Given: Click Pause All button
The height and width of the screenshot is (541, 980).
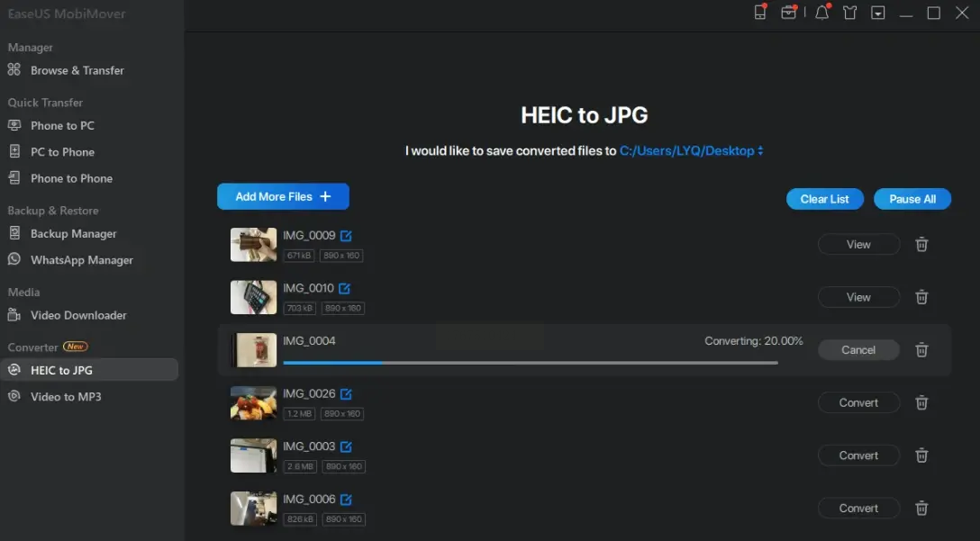Looking at the screenshot, I should [912, 199].
